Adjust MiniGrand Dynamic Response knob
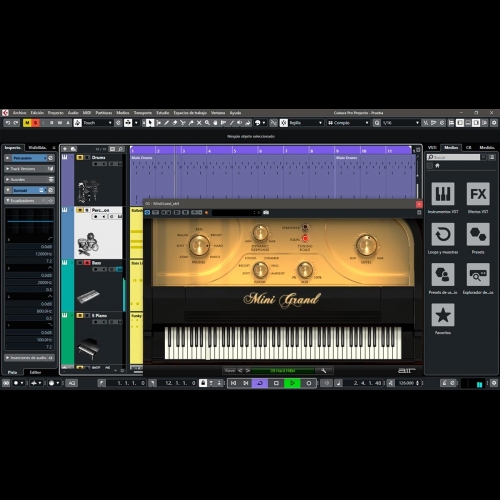Viewport: 500px width, 500px height. tap(260, 233)
